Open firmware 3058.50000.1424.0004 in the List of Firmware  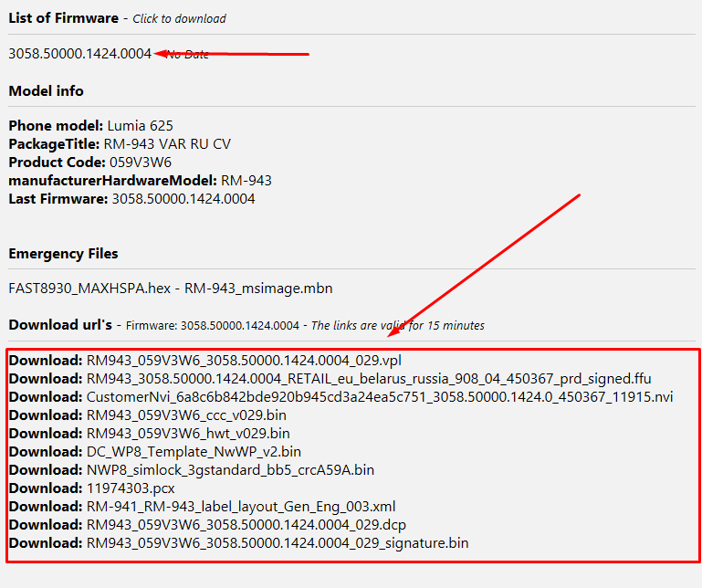point(79,54)
